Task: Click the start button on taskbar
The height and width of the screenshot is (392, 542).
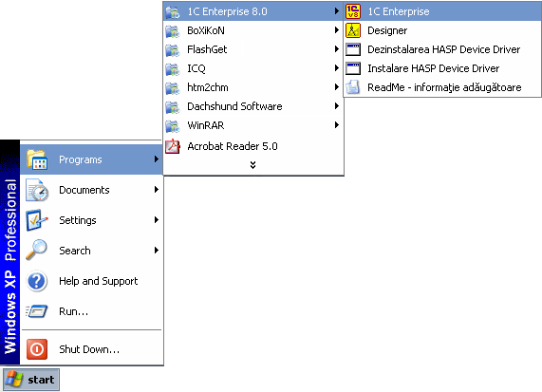Action: click(x=31, y=380)
